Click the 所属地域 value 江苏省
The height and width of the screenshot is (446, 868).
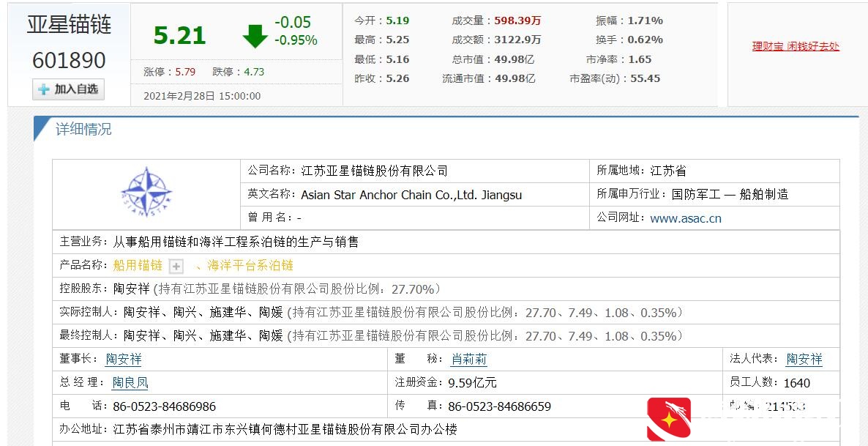coord(668,171)
